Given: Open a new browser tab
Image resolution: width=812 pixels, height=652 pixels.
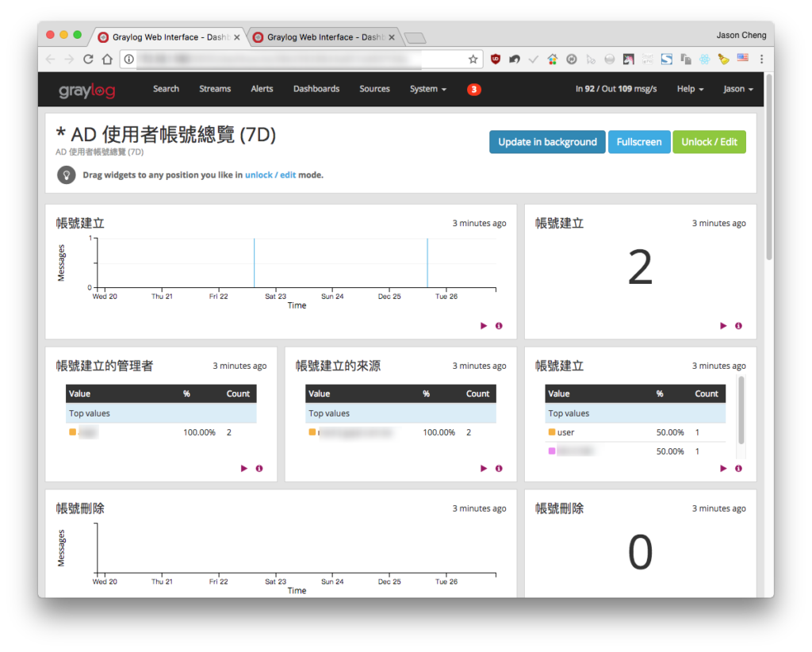Looking at the screenshot, I should pyautogui.click(x=415, y=38).
